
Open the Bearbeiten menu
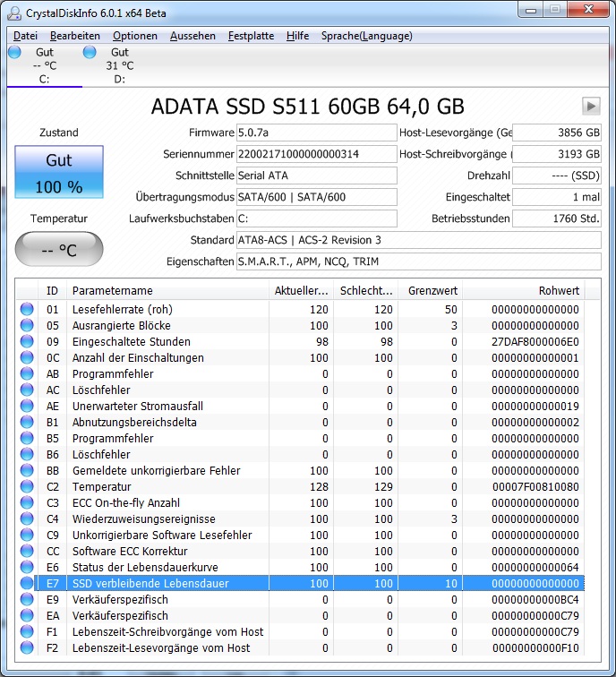coord(75,36)
